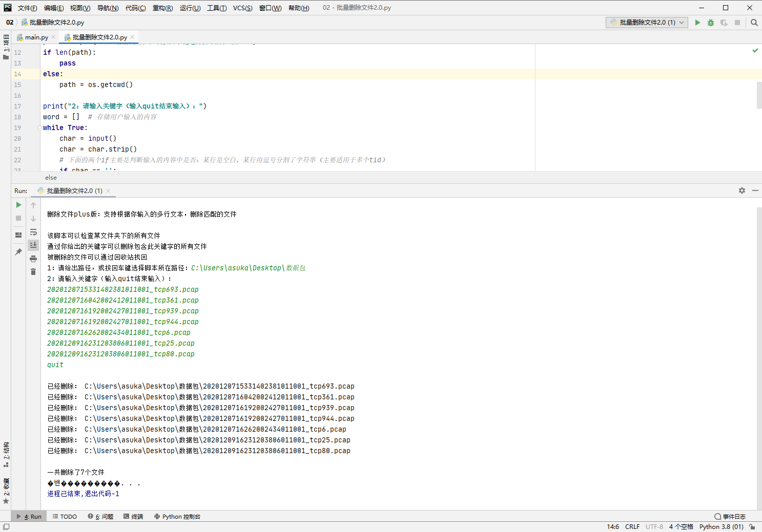762x532 pixels.
Task: Collapse the while True code block
Action: 40,128
